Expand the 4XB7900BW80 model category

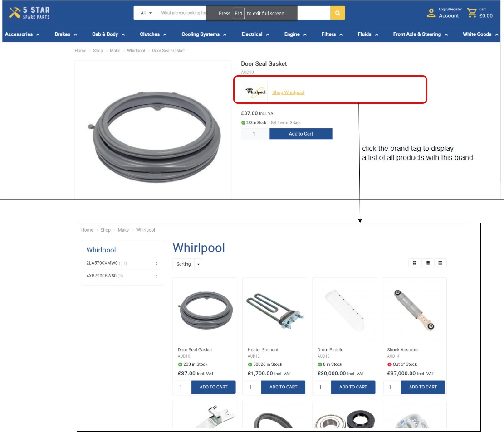click(157, 276)
